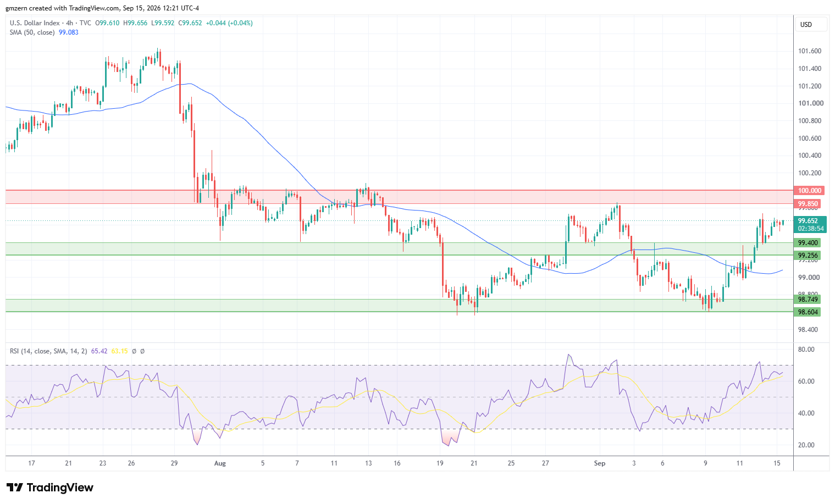Image resolution: width=835 pixels, height=504 pixels.
Task: Click the 29 date label on the time axis
Action: pos(174,463)
